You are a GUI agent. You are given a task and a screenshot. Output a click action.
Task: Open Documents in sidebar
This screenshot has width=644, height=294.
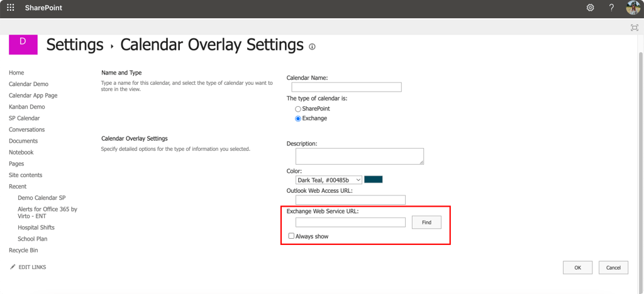tap(23, 141)
